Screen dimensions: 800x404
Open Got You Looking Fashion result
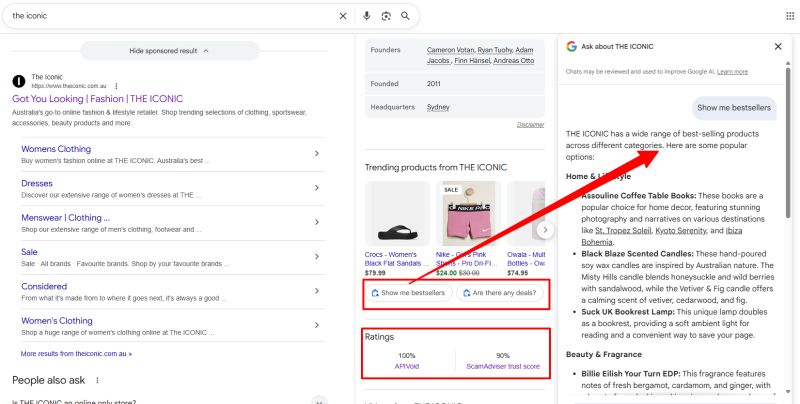point(97,99)
